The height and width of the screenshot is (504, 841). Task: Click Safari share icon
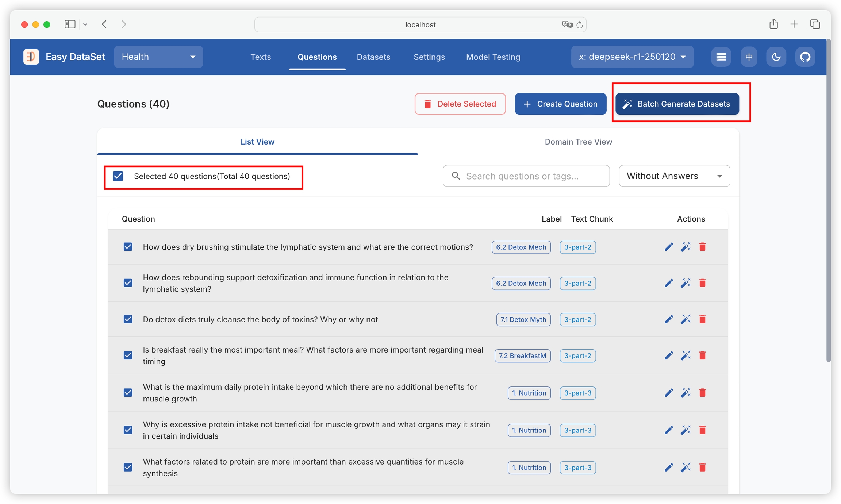(x=773, y=24)
